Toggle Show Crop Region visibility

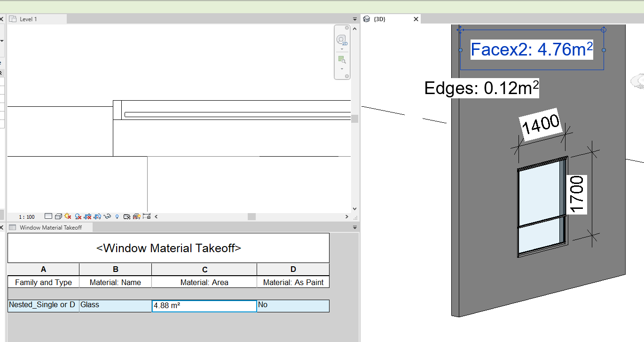coord(97,216)
